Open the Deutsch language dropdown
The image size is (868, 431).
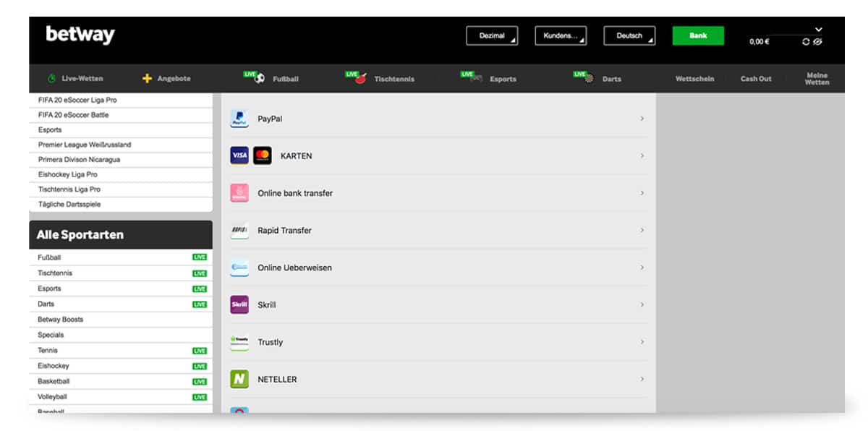[629, 35]
